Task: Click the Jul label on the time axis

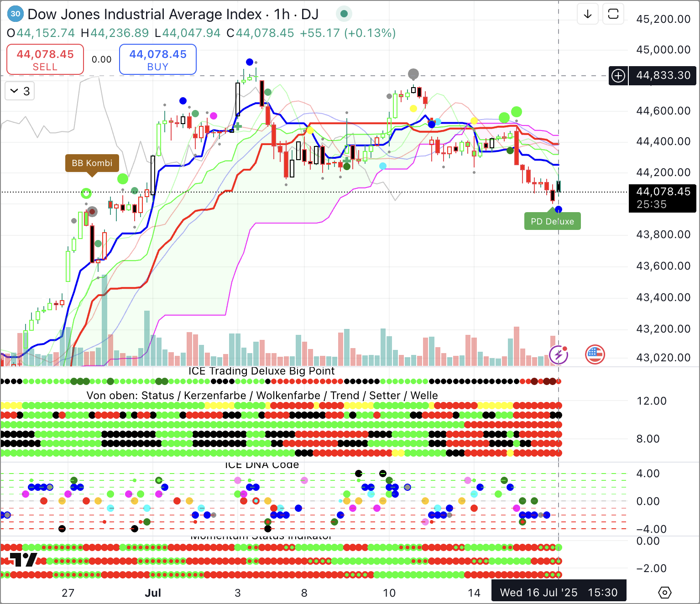Action: coord(153,593)
